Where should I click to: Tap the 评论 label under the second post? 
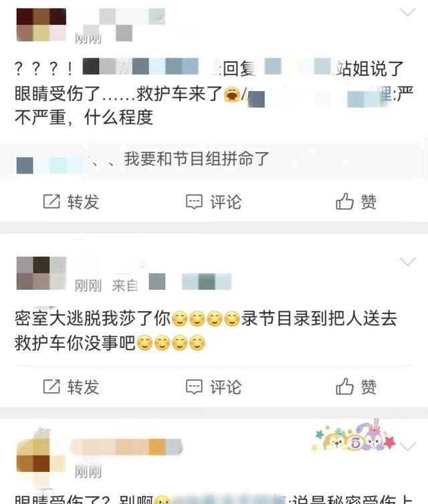[226, 387]
